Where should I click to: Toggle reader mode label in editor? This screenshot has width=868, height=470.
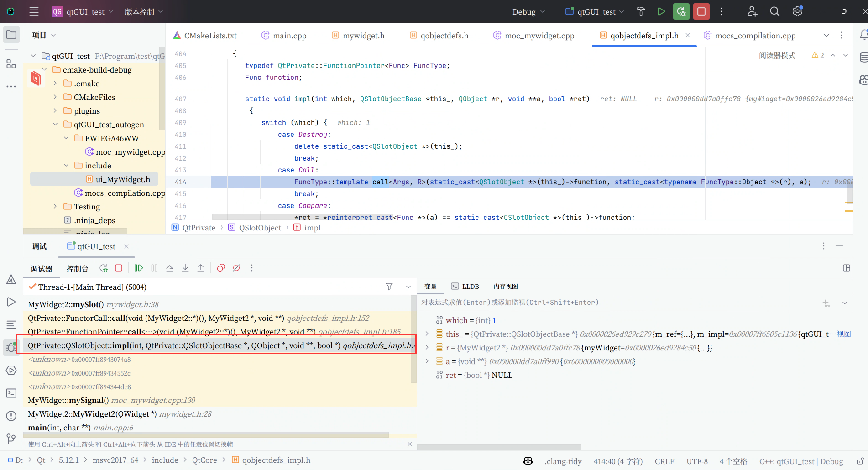(x=777, y=56)
